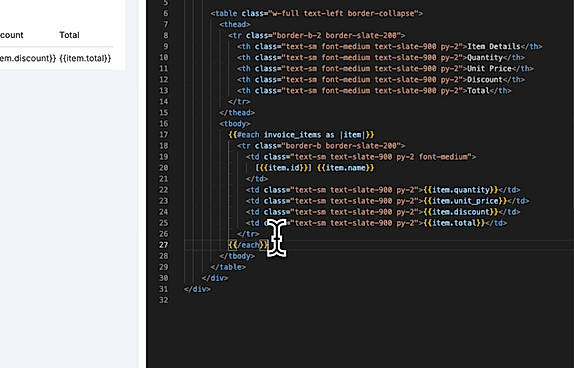Click the {{item.quantity}} expression
The image size is (574, 368).
point(461,190)
